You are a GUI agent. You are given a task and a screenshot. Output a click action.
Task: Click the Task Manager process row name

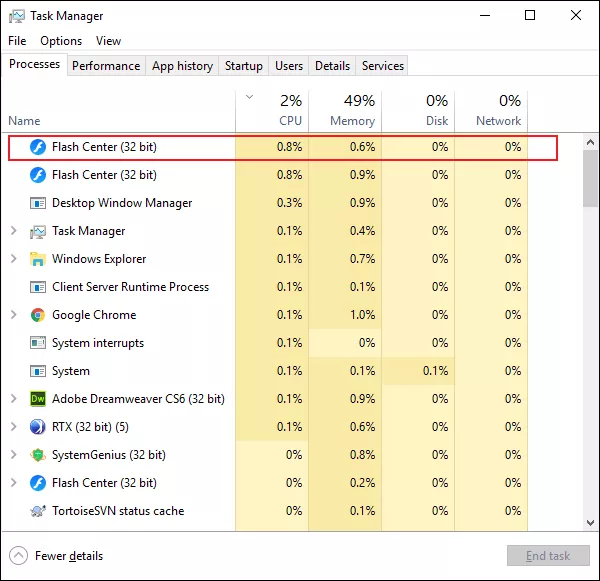[89, 231]
